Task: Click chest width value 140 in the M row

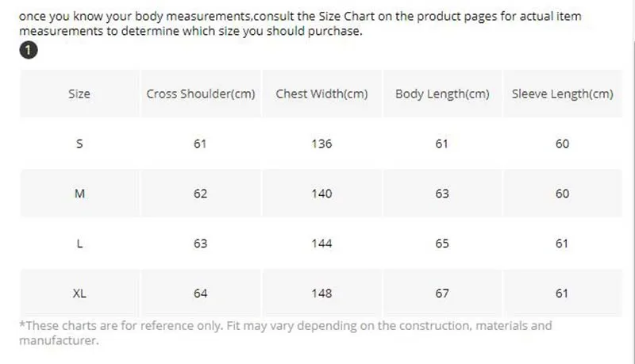Action: point(321,193)
